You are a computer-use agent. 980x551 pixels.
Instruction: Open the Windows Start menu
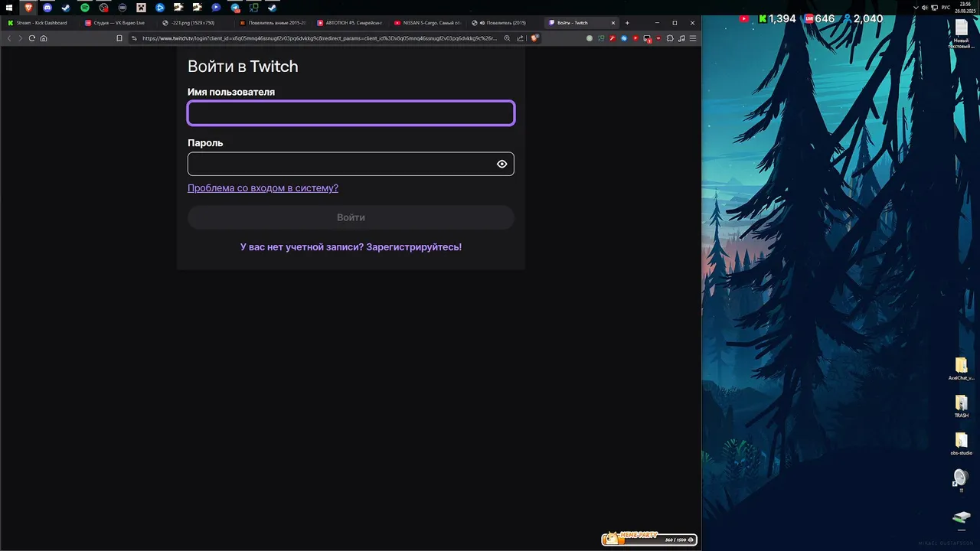coord(9,8)
